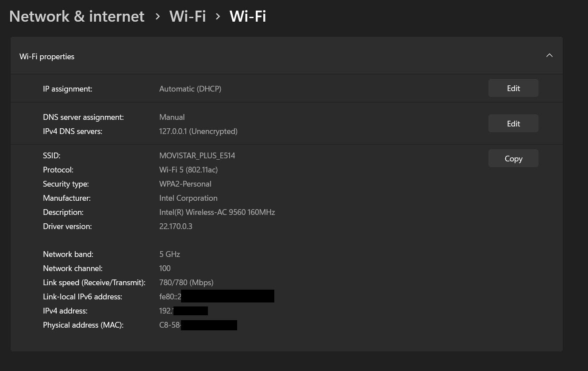Click the Automatic (DHCP) value
The image size is (588, 371).
pos(190,89)
